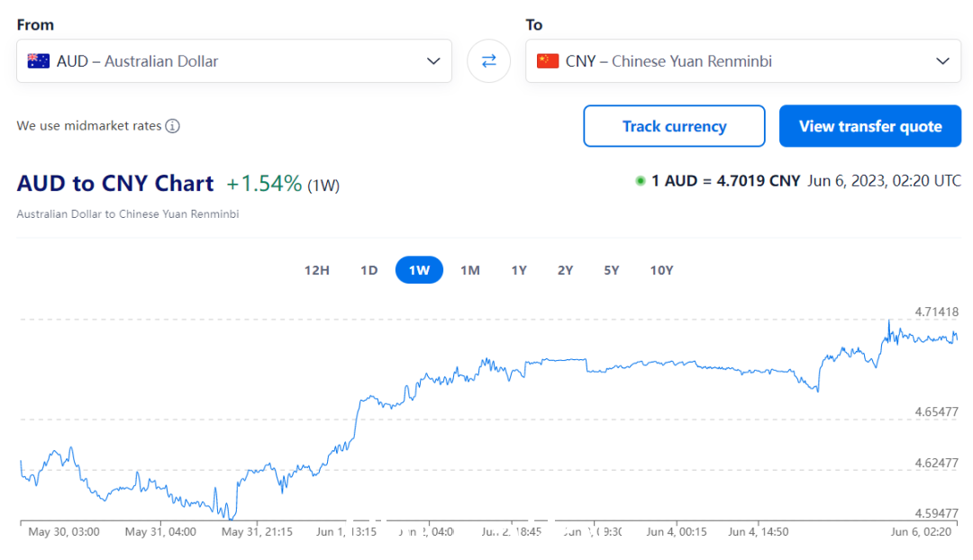
Task: Swap the From and To currencies
Action: pos(489,61)
